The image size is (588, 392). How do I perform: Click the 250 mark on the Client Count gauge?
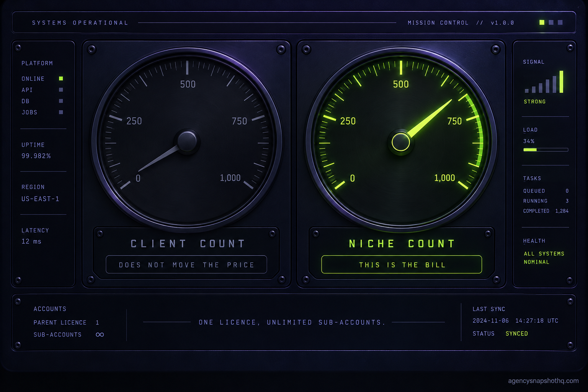click(x=134, y=121)
